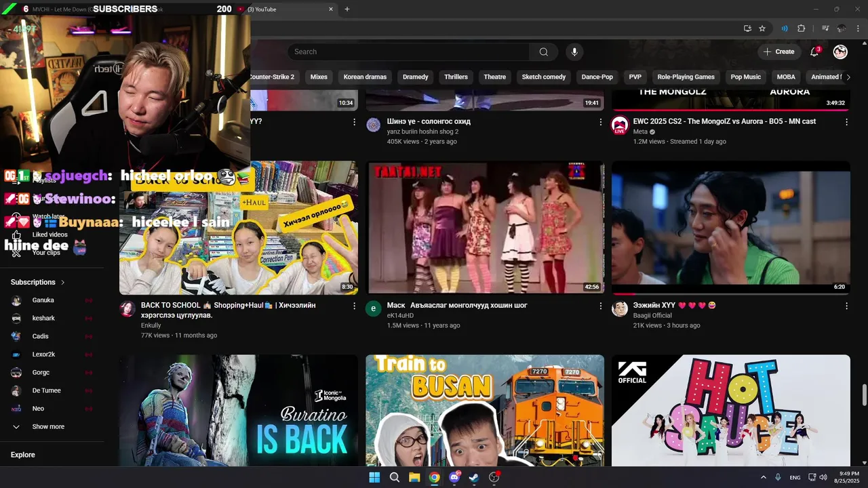Open a new browser tab
Screen dimensions: 868x488
click(x=347, y=9)
